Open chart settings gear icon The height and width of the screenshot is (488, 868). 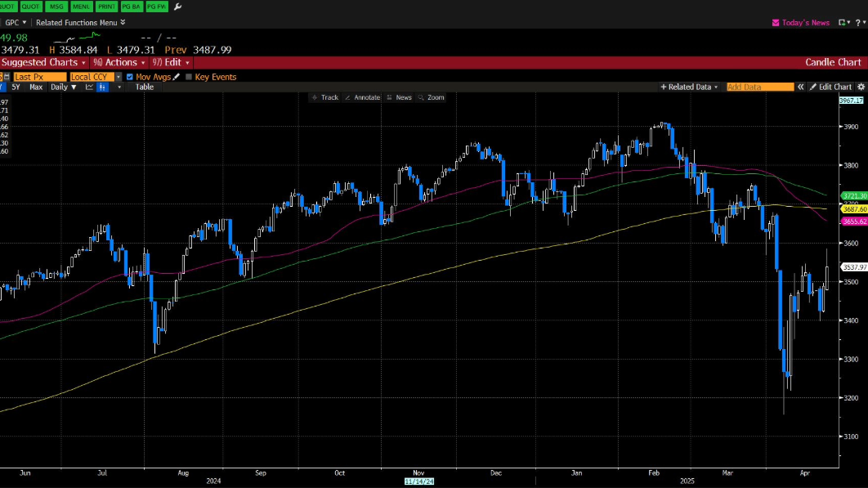click(x=861, y=87)
